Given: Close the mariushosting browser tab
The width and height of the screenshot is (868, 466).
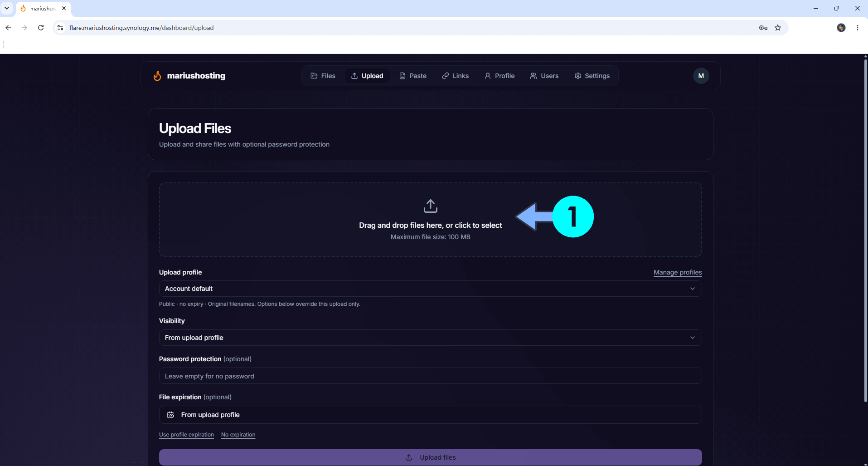Looking at the screenshot, I should click(x=64, y=8).
